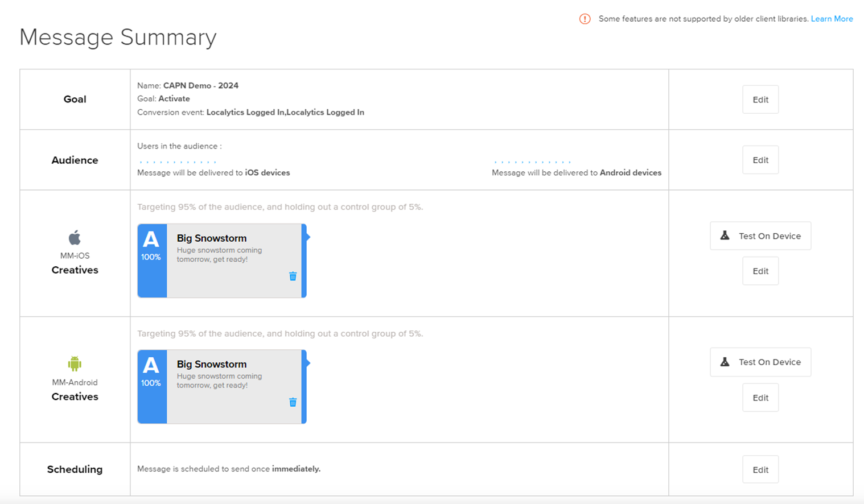Open the Learn More link
The width and height of the screenshot is (864, 504).
coord(832,19)
